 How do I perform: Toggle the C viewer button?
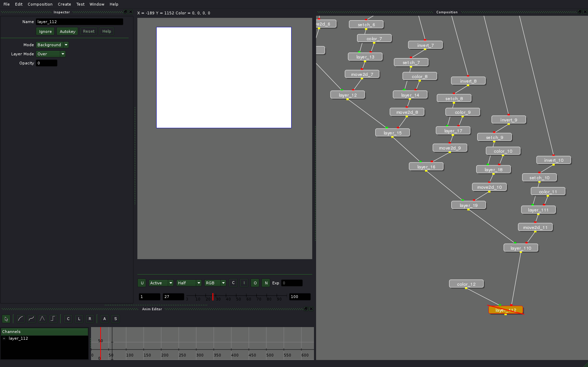(x=233, y=283)
